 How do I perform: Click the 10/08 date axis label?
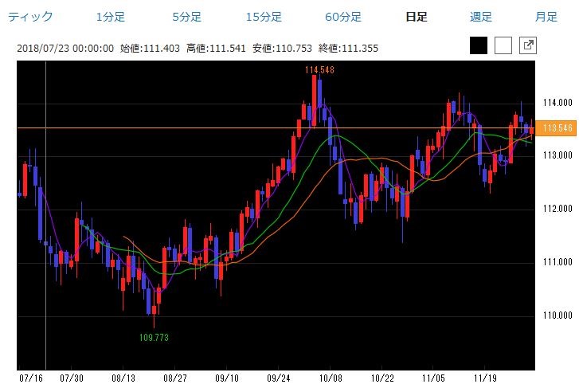(x=331, y=378)
